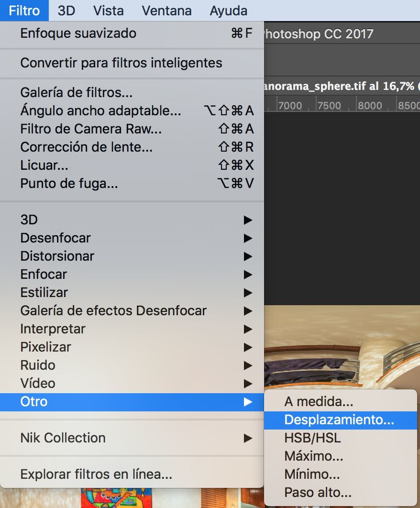
Task: Expand the Nik Collection submenu
Action: point(132,438)
